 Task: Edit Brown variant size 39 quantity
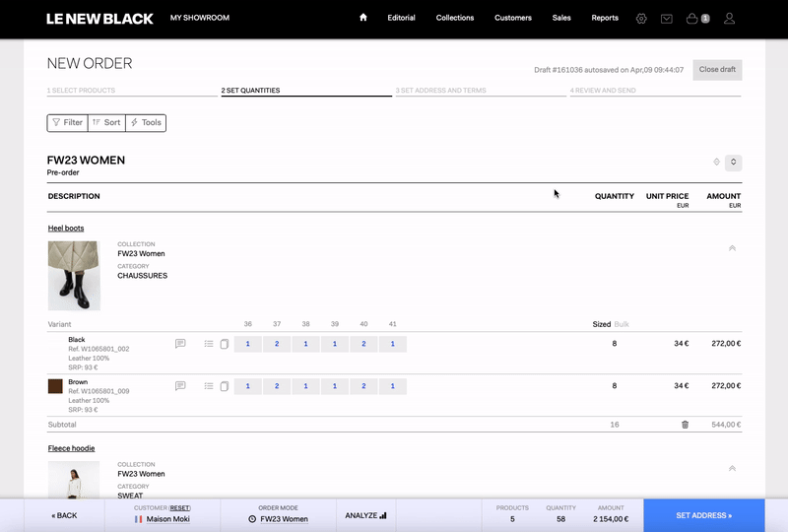click(x=335, y=386)
